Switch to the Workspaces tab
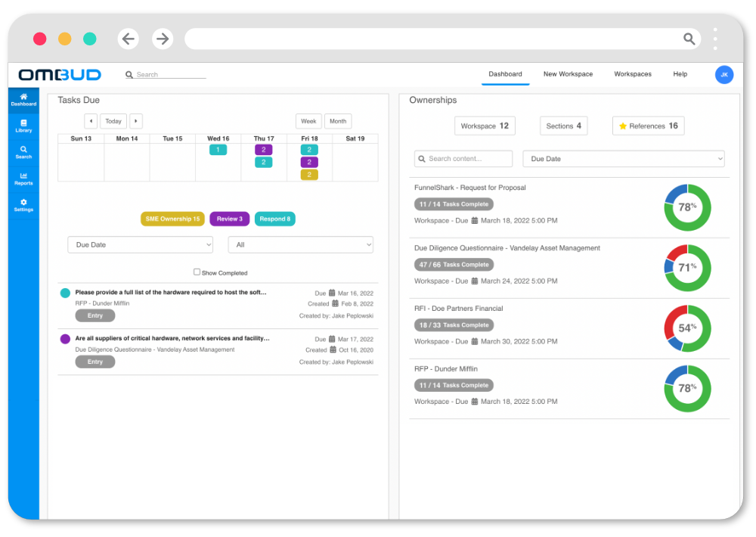 point(632,74)
